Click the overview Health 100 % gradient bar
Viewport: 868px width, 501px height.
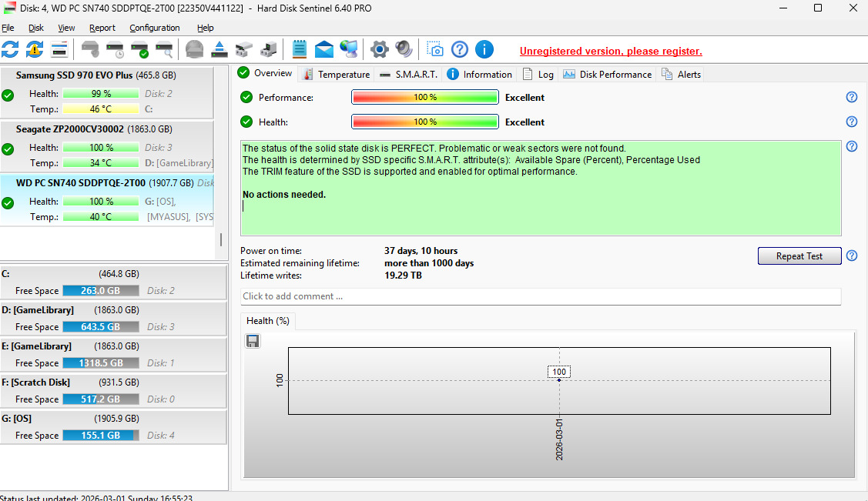tap(425, 122)
